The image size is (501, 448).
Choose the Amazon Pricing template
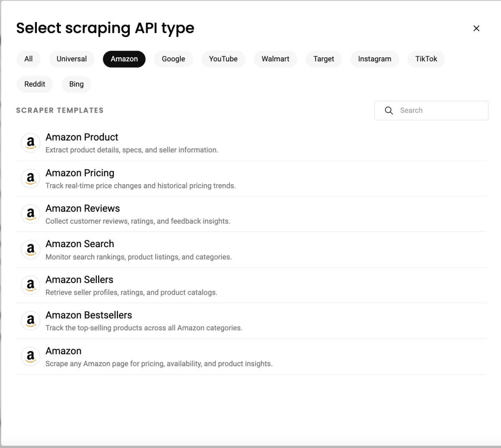tap(251, 178)
